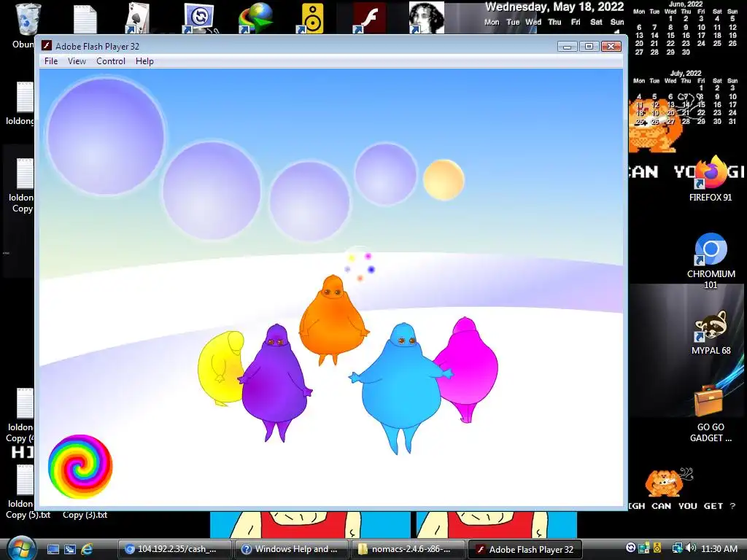Click the second-largest purple bubble

(212, 190)
